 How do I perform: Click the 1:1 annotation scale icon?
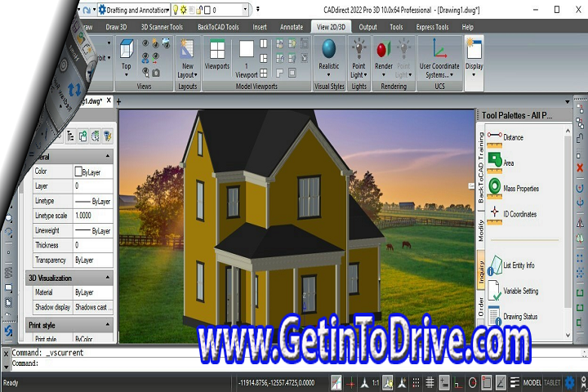[376, 383]
